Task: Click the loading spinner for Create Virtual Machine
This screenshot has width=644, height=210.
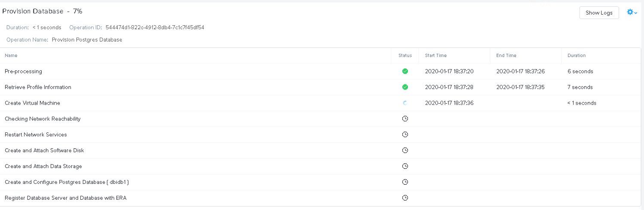Action: (405, 103)
